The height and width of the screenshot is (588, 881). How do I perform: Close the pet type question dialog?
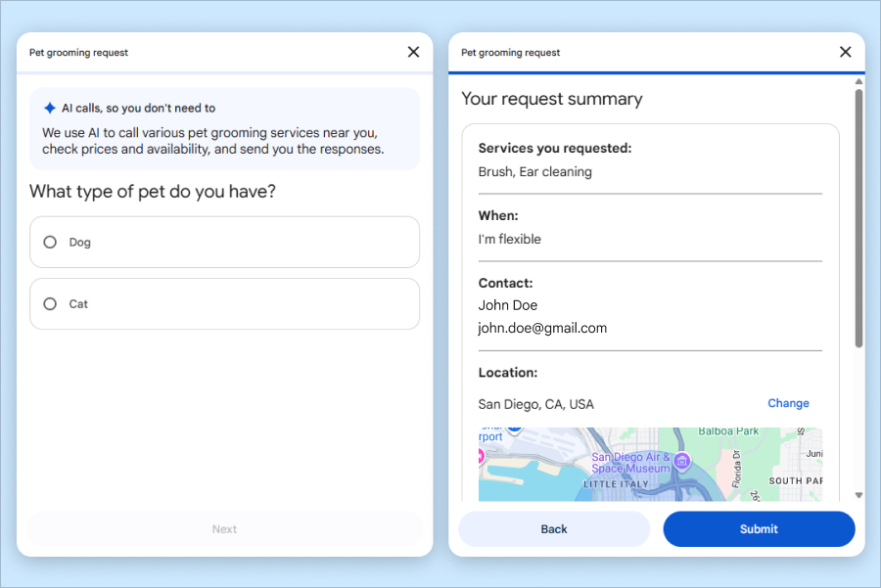click(x=412, y=52)
